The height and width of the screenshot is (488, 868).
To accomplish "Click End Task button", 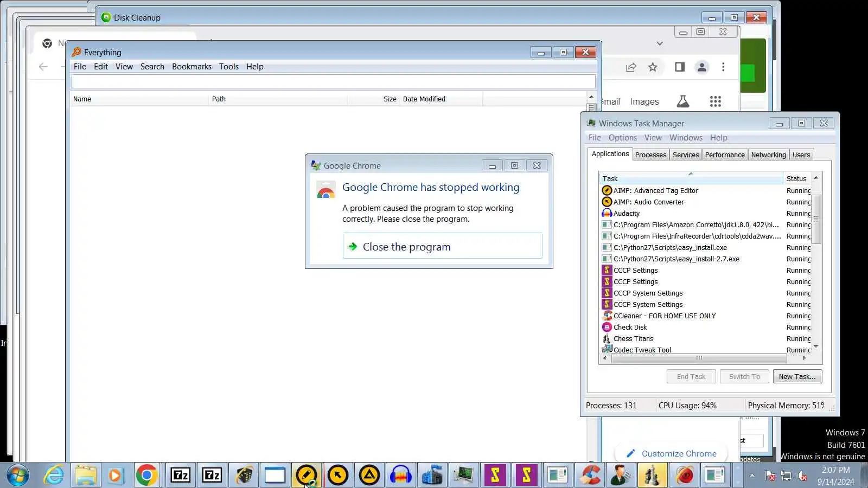I will click(691, 377).
